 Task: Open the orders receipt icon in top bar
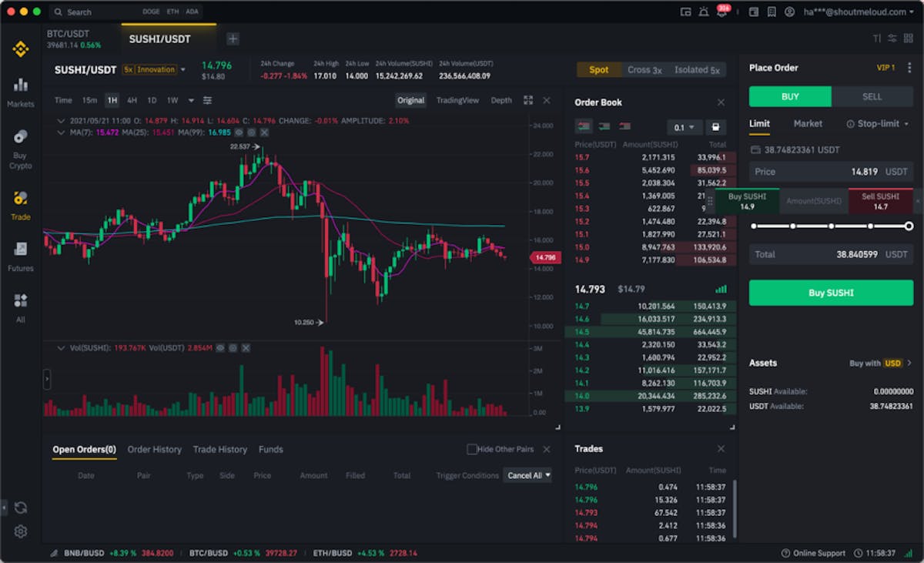(772, 12)
